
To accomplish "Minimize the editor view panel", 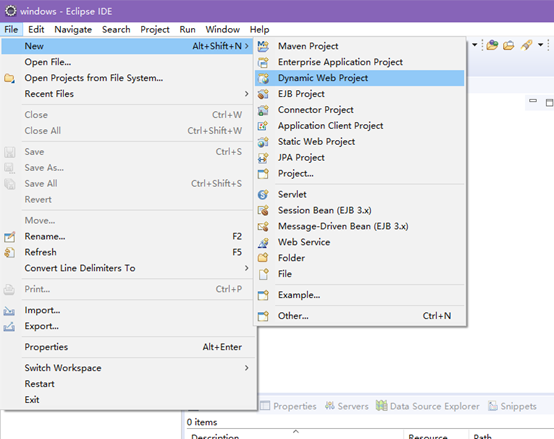I will [x=533, y=101].
